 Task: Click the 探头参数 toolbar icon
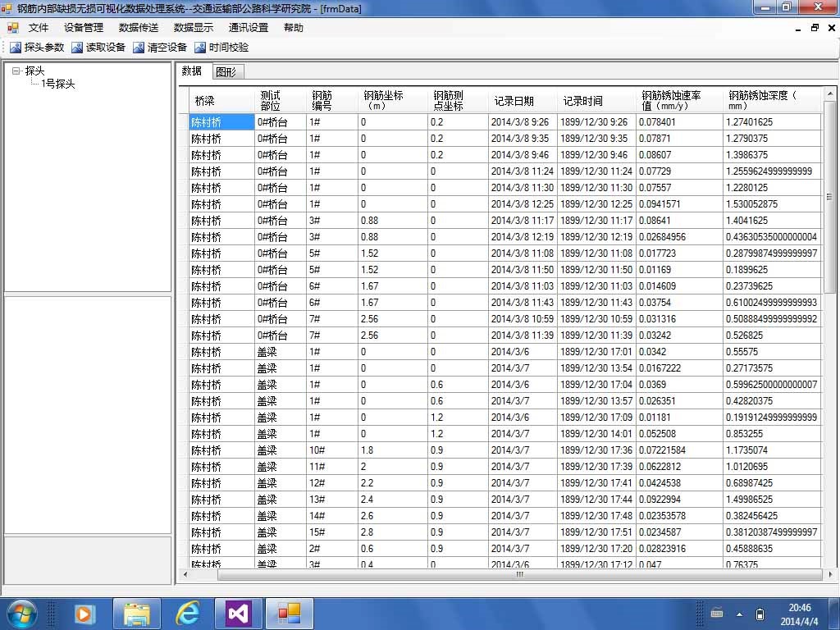click(x=16, y=48)
